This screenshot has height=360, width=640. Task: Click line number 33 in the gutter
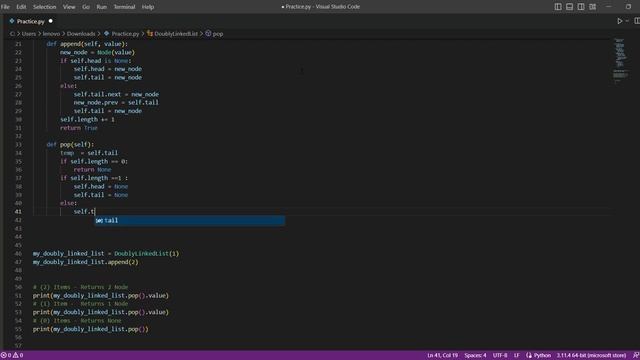18,145
